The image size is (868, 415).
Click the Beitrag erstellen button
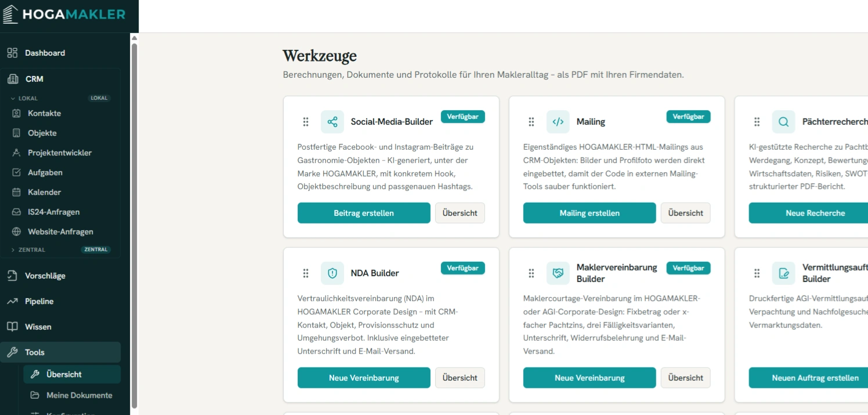click(364, 213)
